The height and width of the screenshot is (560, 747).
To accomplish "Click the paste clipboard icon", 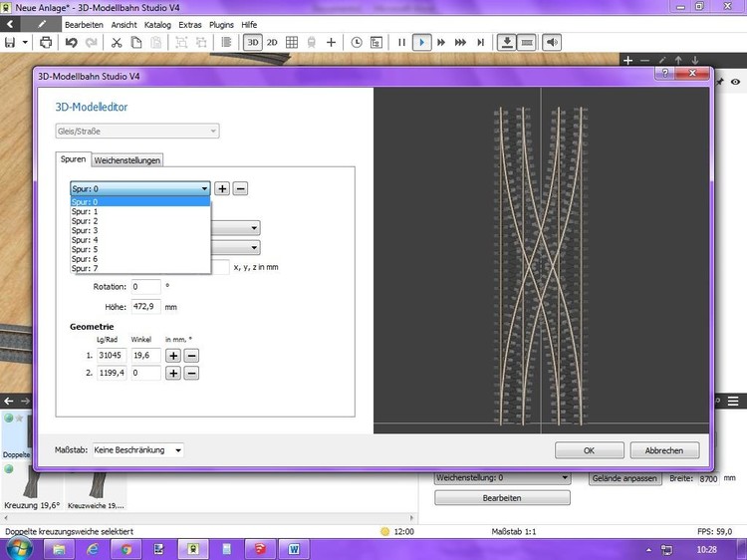I will point(155,43).
